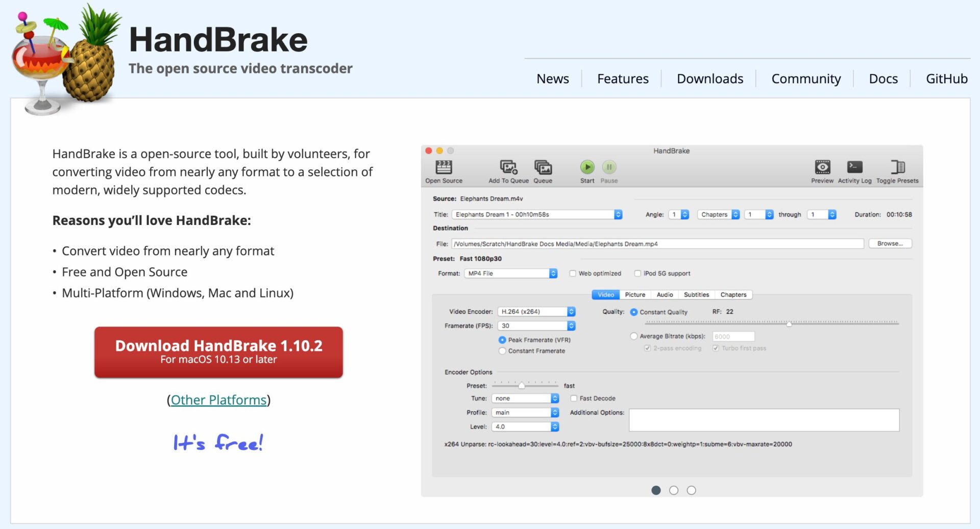The height and width of the screenshot is (529, 980).
Task: Click the Download HandBrake 1.10.2 button
Action: (218, 352)
